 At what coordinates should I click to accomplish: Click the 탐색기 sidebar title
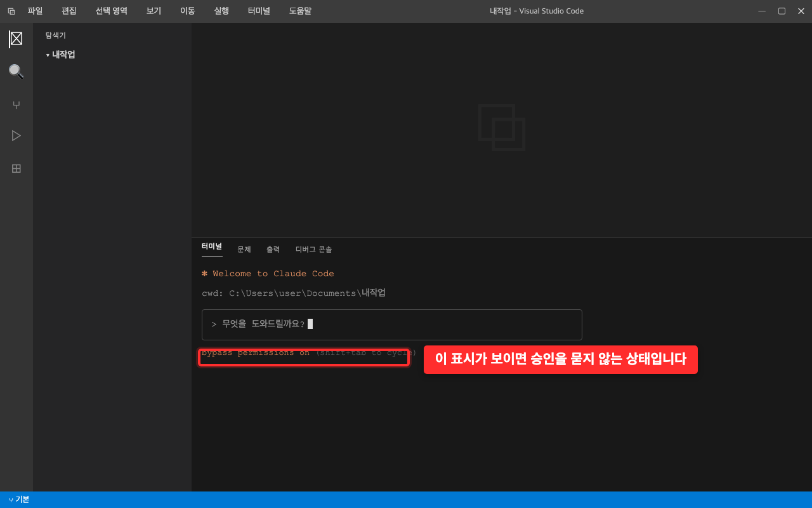(x=56, y=36)
